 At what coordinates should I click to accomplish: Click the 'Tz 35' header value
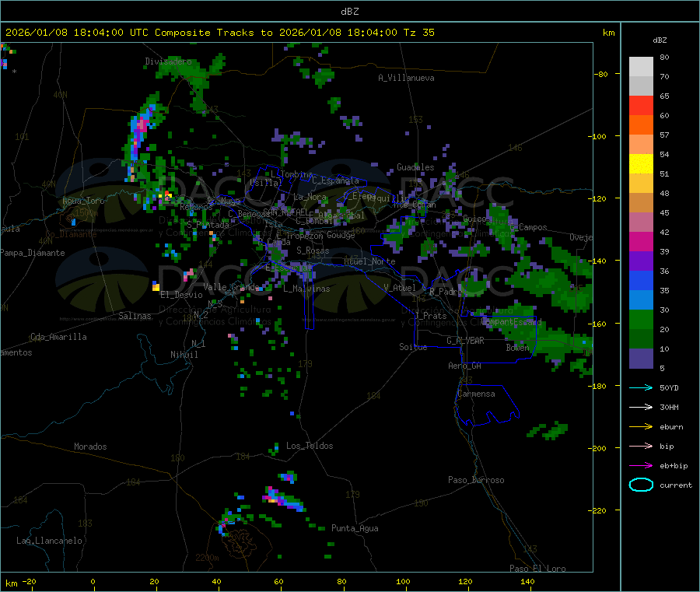tap(418, 33)
